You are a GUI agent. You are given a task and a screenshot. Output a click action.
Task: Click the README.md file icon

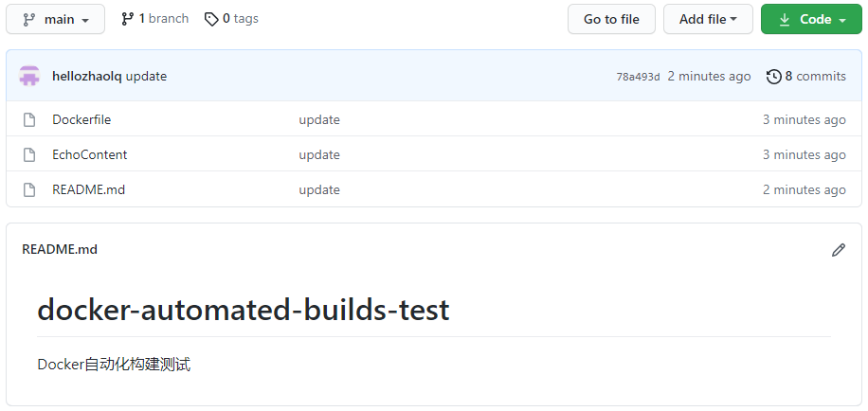pos(30,190)
